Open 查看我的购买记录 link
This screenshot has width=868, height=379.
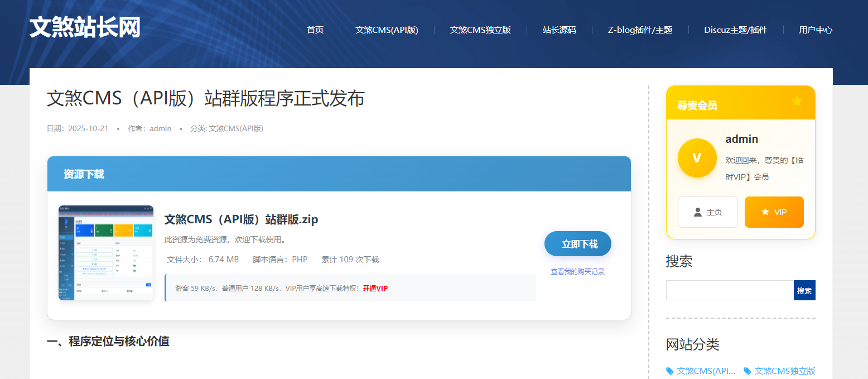click(x=577, y=271)
